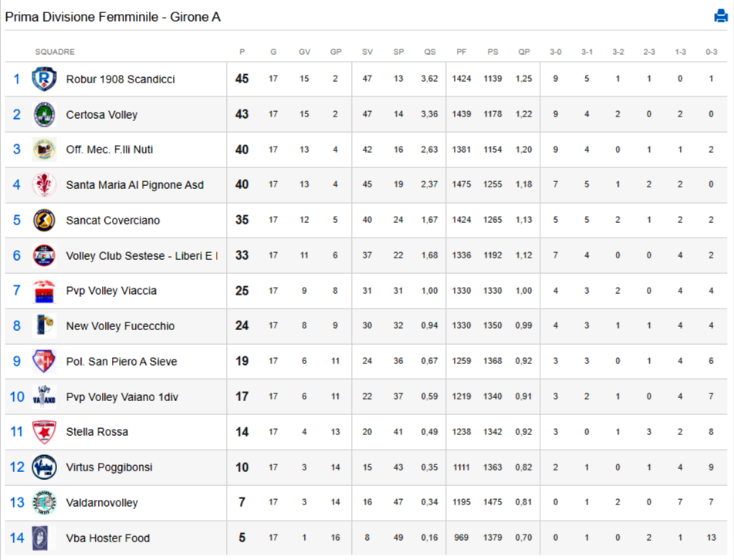Image resolution: width=734 pixels, height=560 pixels.
Task: Select the Sancat Coverciano team logo
Action: click(x=44, y=220)
